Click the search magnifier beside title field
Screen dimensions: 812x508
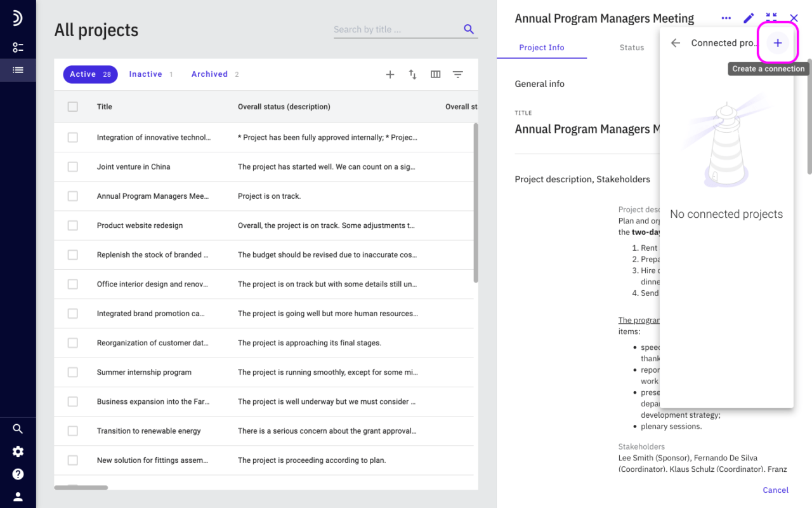(x=469, y=29)
